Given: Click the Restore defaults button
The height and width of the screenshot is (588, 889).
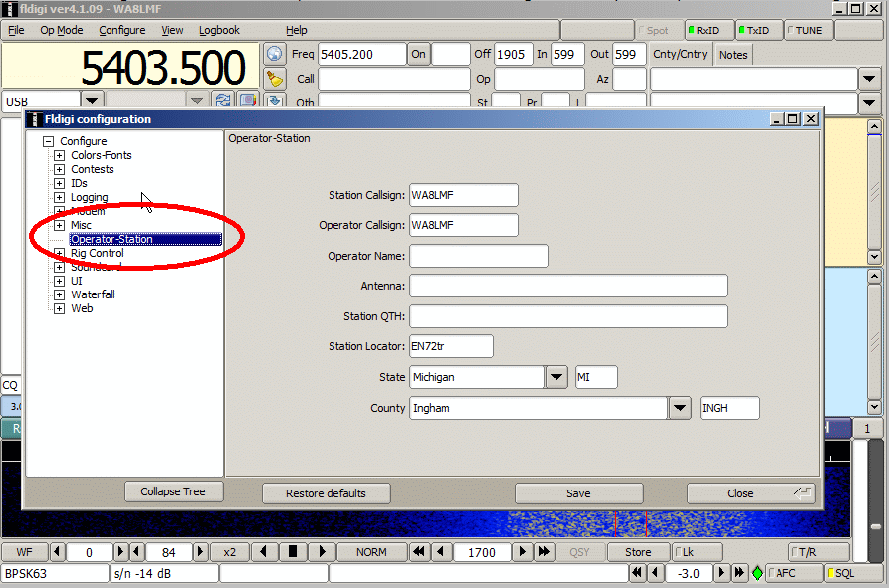Looking at the screenshot, I should (326, 493).
